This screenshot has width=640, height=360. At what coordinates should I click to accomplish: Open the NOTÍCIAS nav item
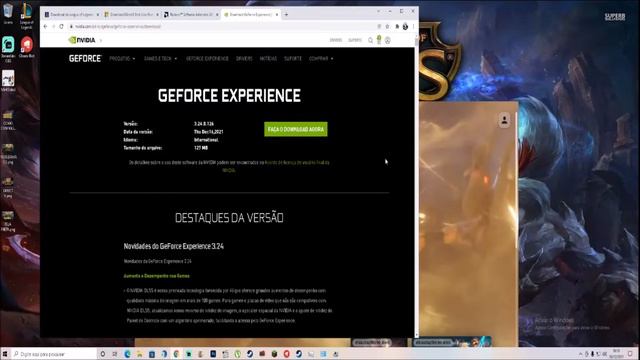(x=268, y=59)
